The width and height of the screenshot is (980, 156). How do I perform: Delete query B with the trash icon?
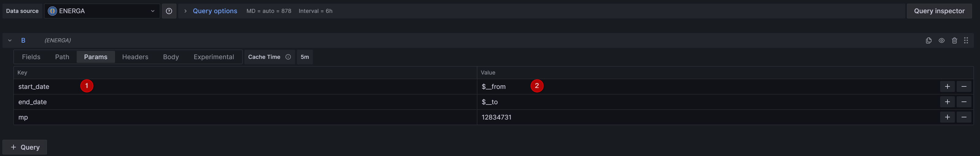pos(955,40)
